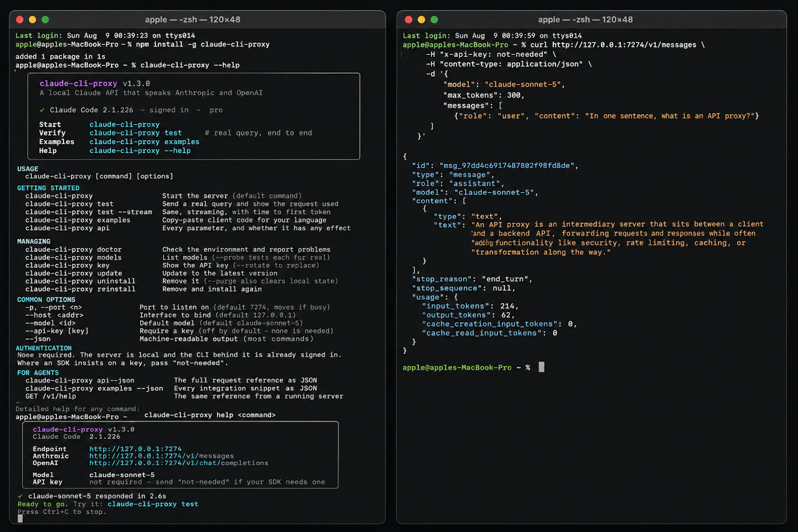798x532 pixels.
Task: Click '"stop_sequence": null' line
Action: (x=464, y=288)
